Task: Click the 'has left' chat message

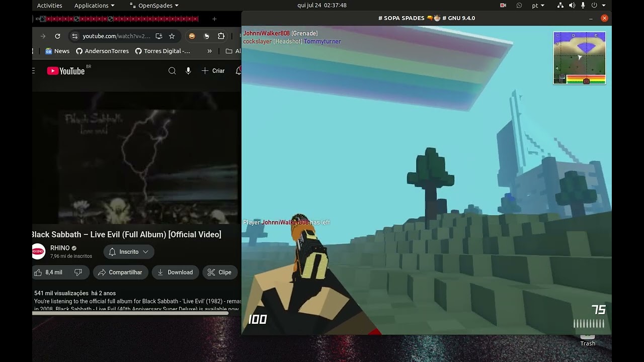Action: 287,222
